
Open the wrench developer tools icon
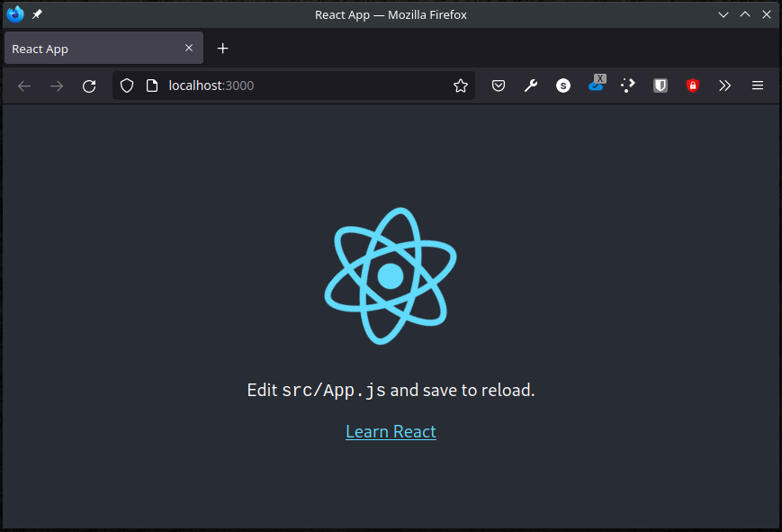tap(531, 86)
